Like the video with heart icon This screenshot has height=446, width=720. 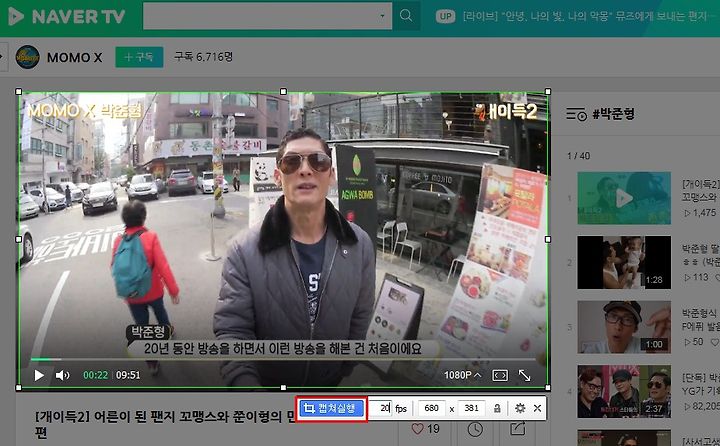pos(417,429)
